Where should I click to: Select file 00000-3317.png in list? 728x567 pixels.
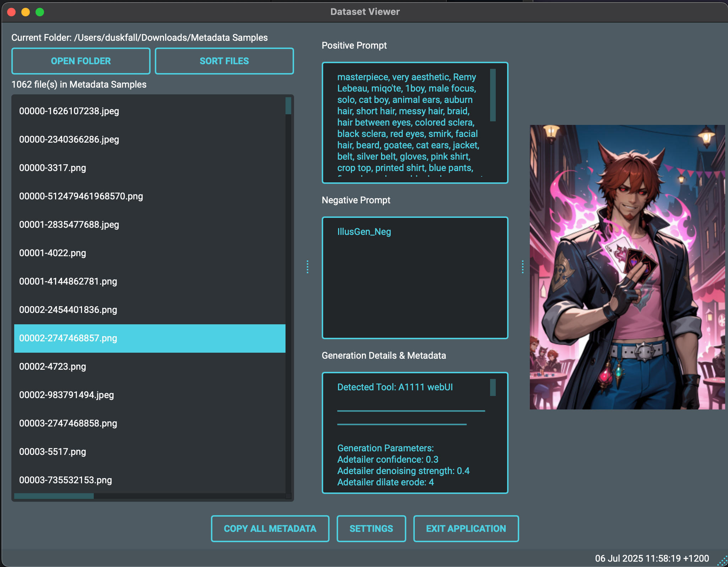53,168
